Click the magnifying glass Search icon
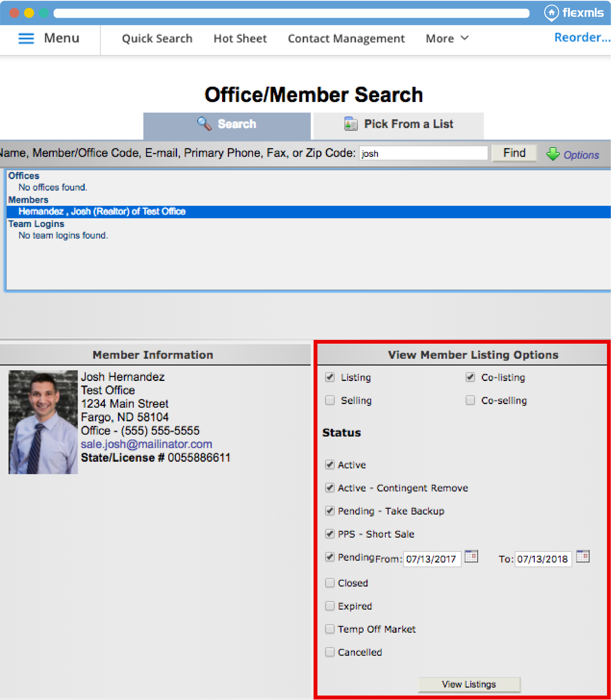The height and width of the screenshot is (700, 612). (204, 124)
